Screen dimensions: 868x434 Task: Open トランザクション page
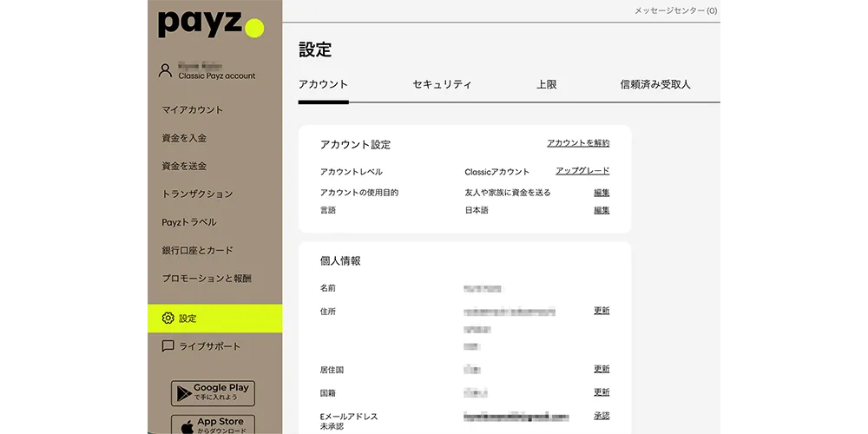click(197, 194)
